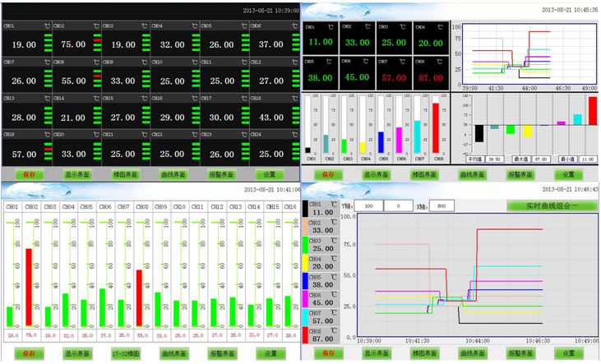Viewport: 601px width, 364px height.
Task: Go to 报警界面 from the 24-channel display screen
Action: tap(221, 175)
